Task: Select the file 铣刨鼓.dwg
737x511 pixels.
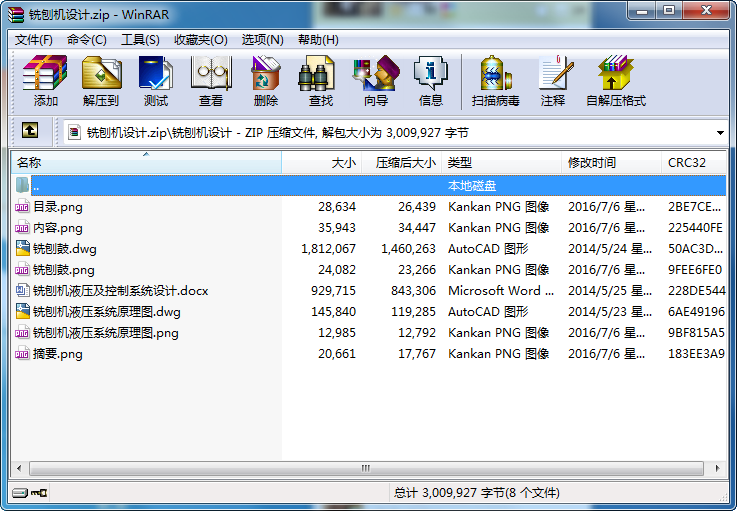Action: tap(65, 249)
